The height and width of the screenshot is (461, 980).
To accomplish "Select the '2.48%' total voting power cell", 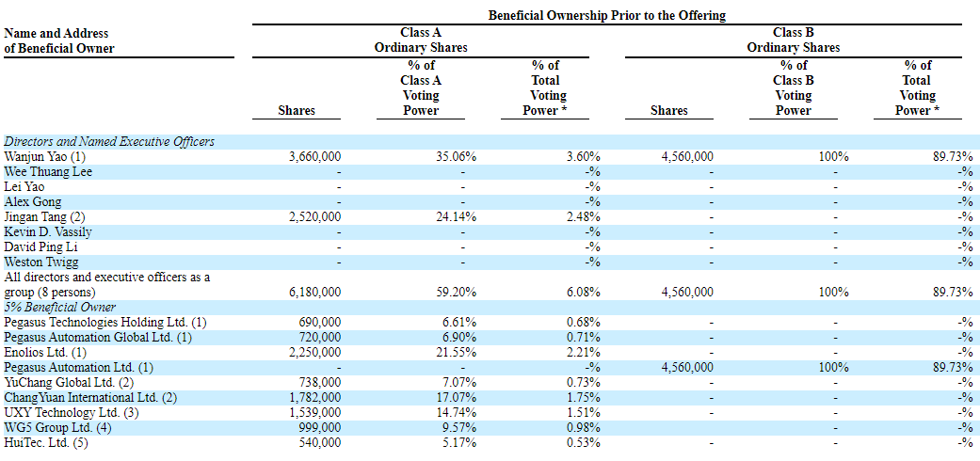I will [x=583, y=216].
